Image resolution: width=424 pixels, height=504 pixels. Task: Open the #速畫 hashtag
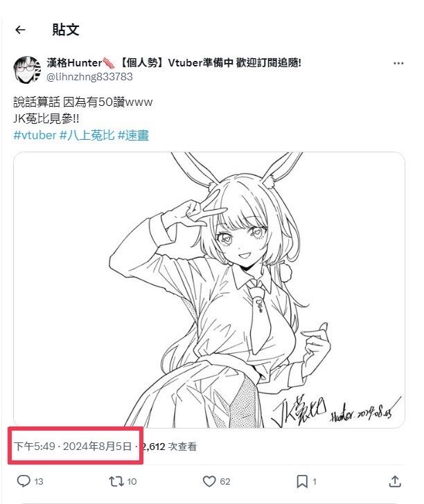pyautogui.click(x=133, y=135)
